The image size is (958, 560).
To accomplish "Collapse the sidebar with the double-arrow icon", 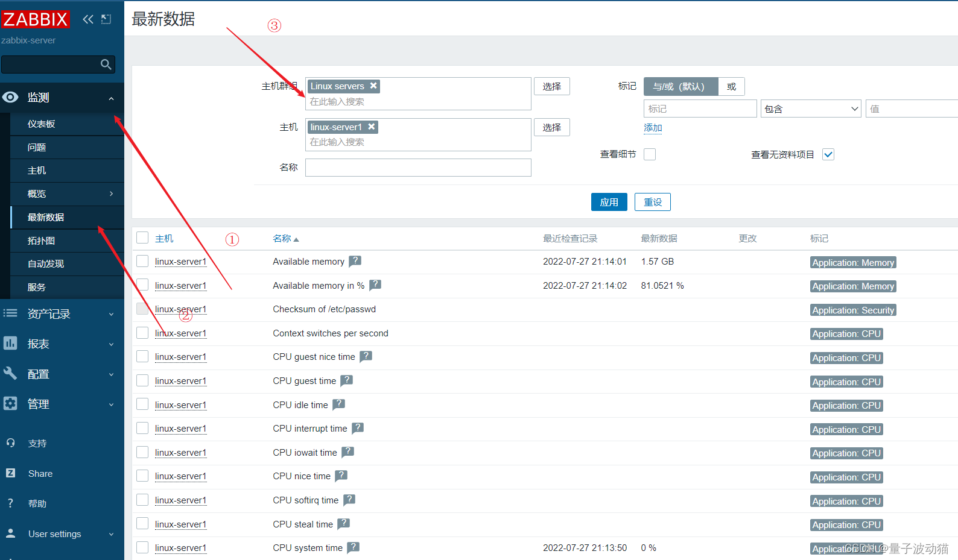I will (x=88, y=19).
